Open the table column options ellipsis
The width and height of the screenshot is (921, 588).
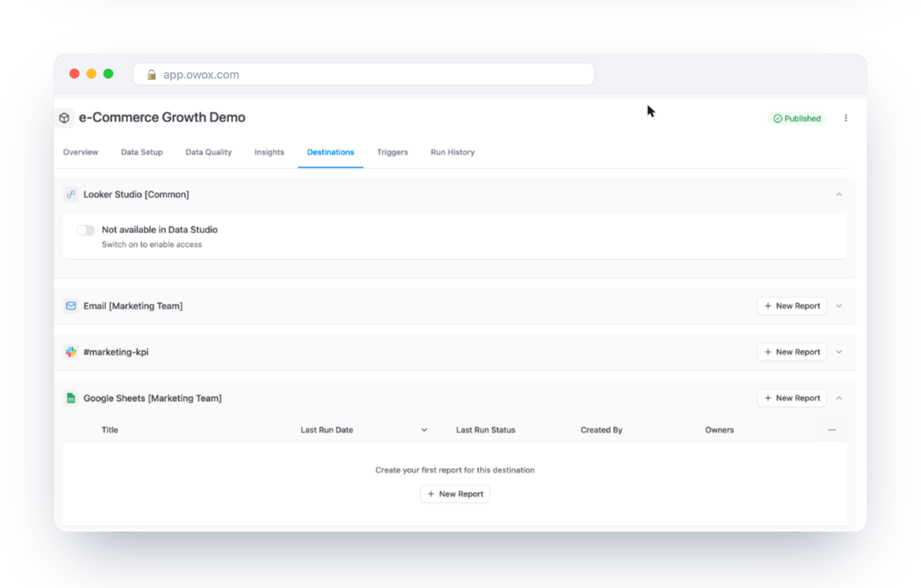click(832, 430)
